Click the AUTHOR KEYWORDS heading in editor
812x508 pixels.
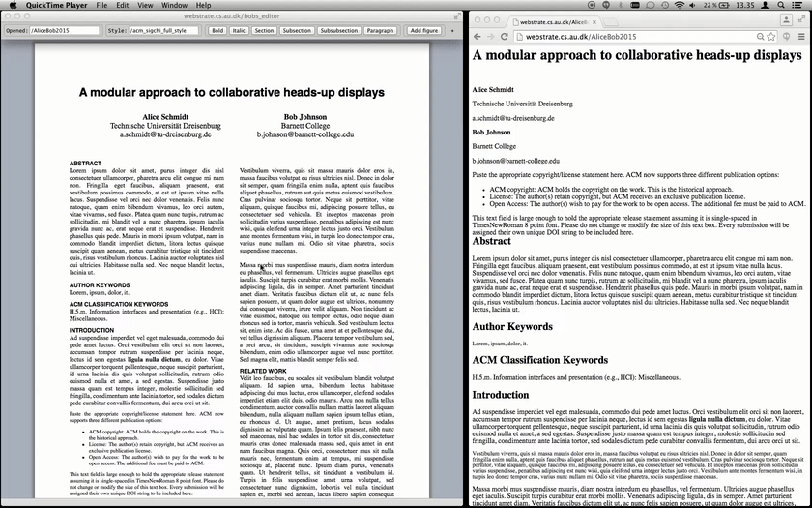(100, 285)
